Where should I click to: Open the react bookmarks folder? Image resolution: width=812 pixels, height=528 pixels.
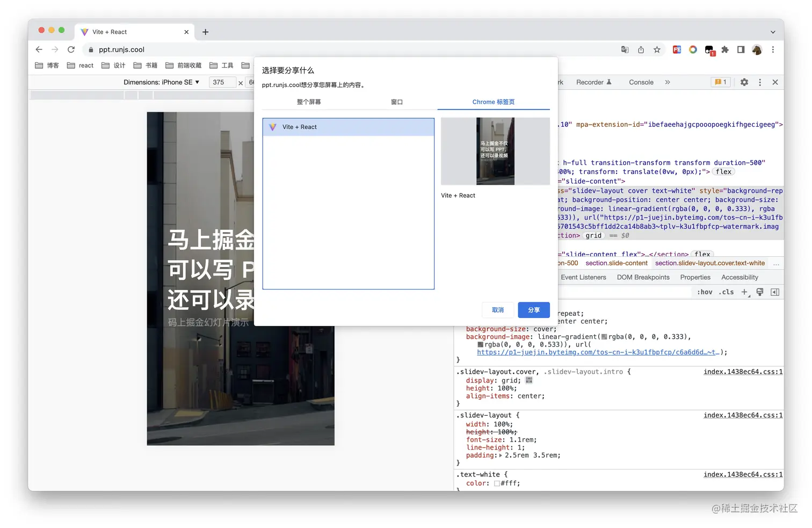[x=80, y=66]
